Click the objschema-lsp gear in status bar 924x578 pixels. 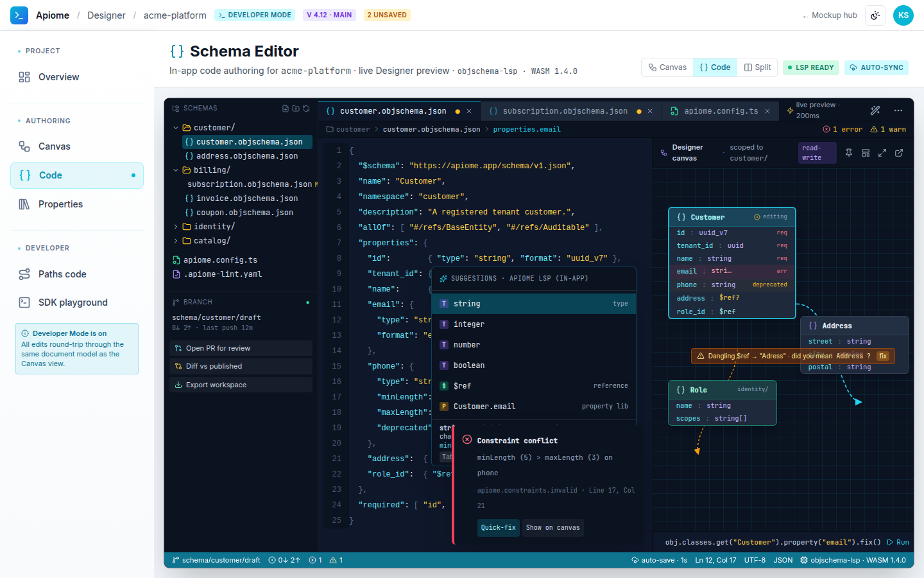(x=804, y=560)
